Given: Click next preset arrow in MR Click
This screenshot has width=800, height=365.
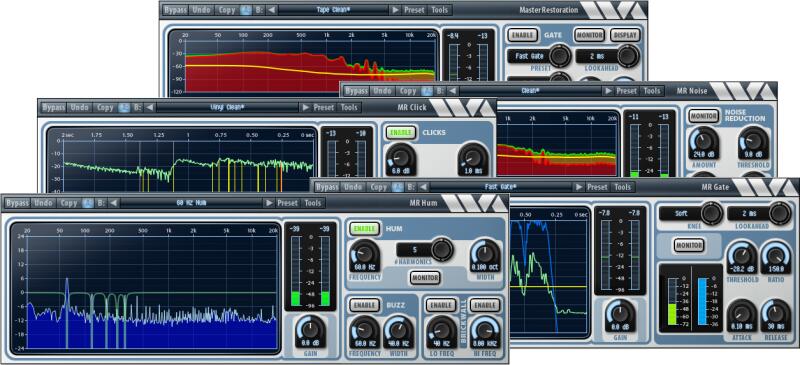Looking at the screenshot, I should (x=305, y=107).
